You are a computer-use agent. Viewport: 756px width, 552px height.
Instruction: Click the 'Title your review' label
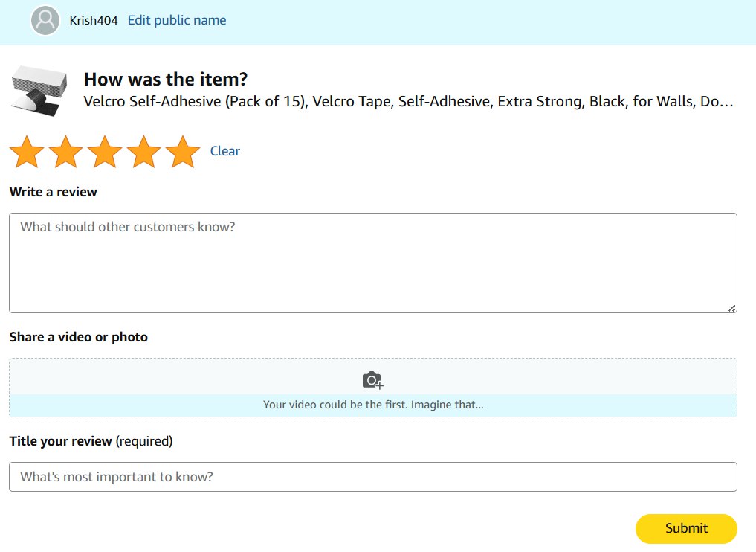(x=61, y=441)
